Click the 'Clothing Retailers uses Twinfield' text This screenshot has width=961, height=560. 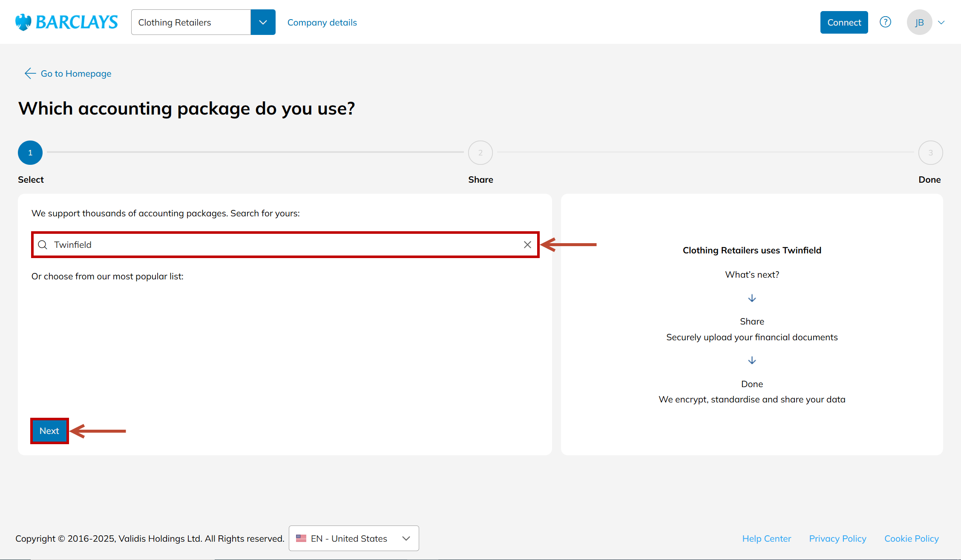coord(752,250)
